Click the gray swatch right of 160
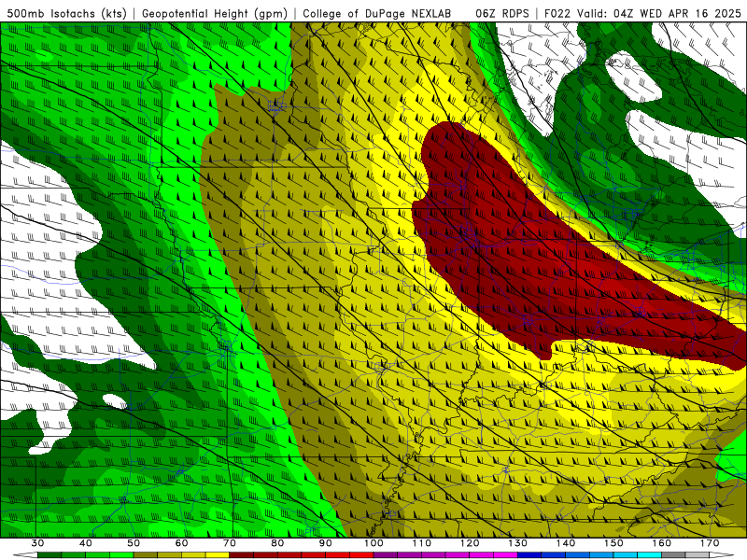This screenshot has height=560, width=747. (x=673, y=555)
